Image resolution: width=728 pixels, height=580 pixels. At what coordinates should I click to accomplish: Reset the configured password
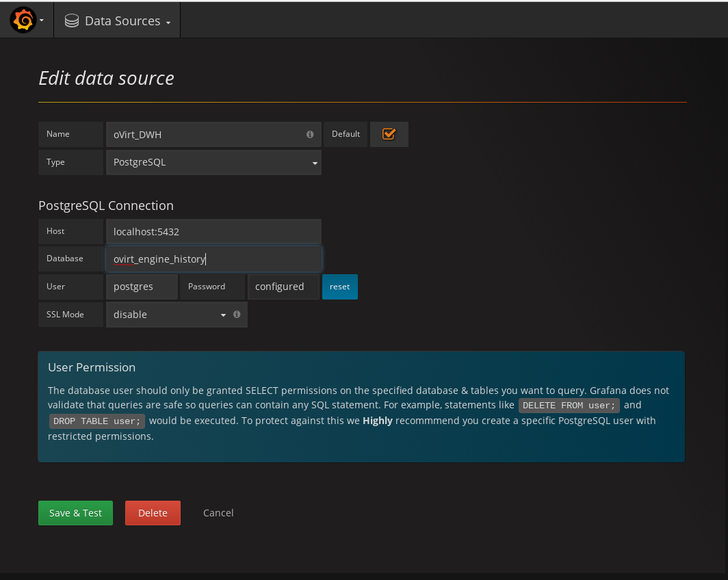tap(339, 287)
